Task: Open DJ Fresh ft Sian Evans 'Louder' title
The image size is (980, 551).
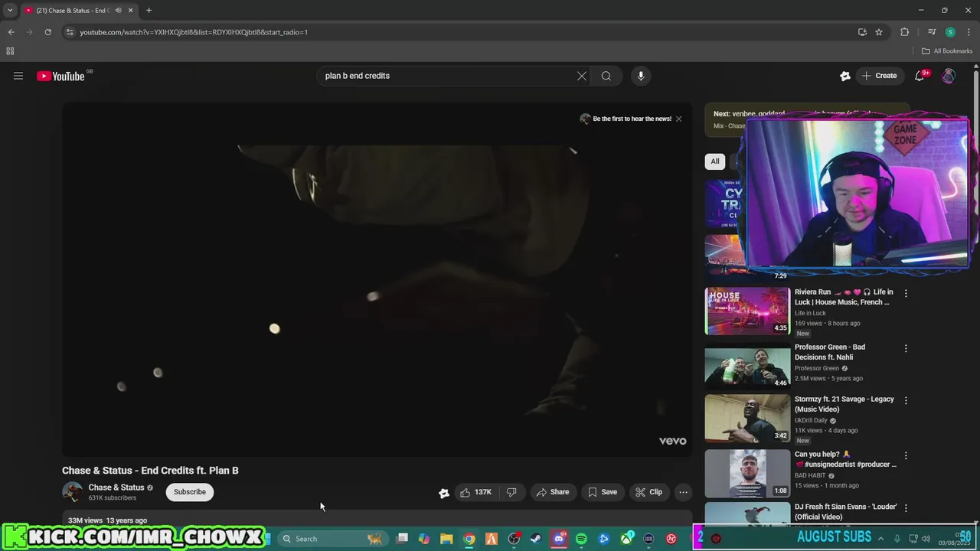Action: [845, 511]
